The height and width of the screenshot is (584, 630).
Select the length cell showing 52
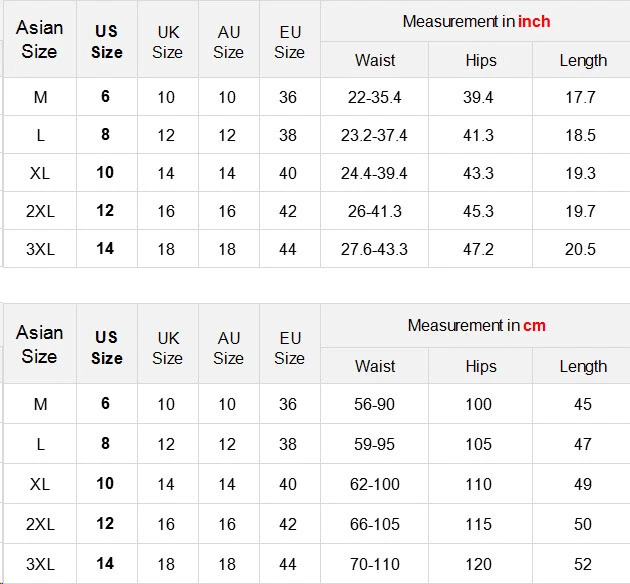tap(582, 564)
